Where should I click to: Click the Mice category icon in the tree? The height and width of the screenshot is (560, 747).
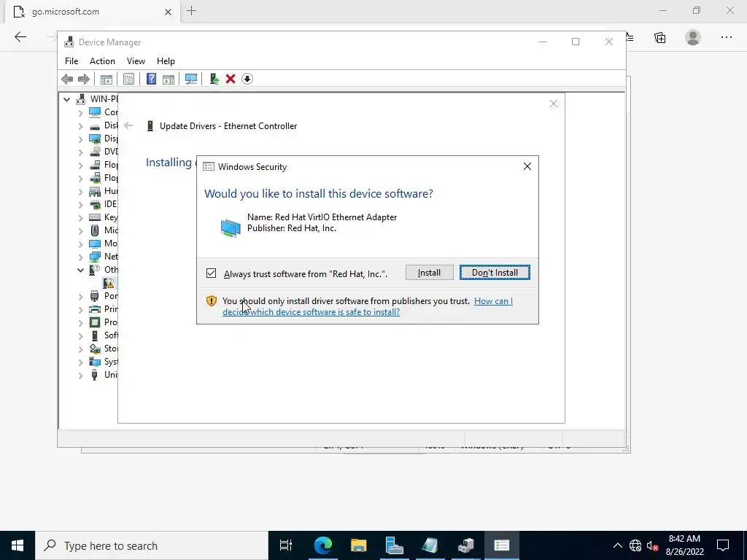click(95, 230)
